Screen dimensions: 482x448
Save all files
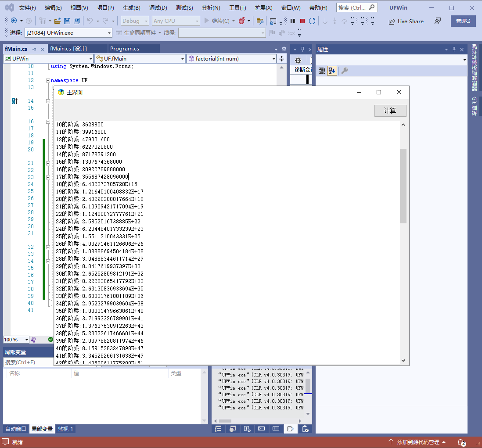click(x=76, y=21)
